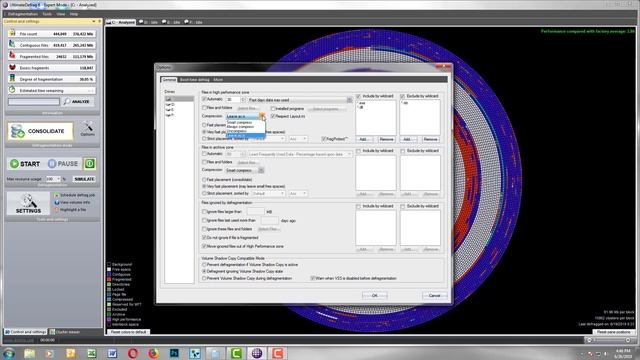
Task: Enable Automatic in archive zone
Action: coord(204,154)
